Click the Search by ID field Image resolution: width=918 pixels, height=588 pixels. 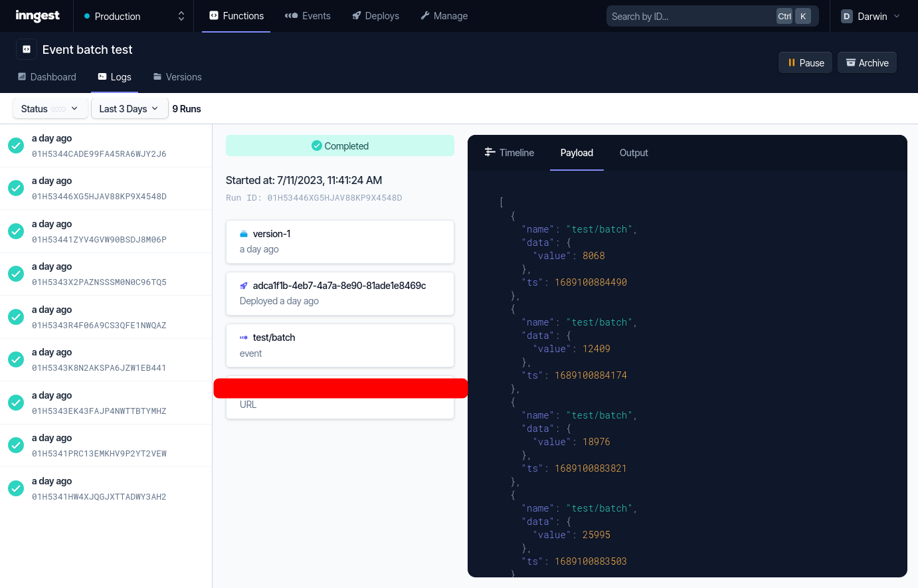(691, 15)
